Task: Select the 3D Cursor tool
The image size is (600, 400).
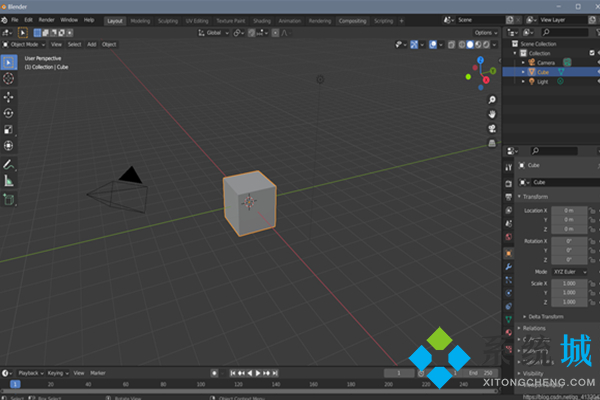Action: pos(8,78)
